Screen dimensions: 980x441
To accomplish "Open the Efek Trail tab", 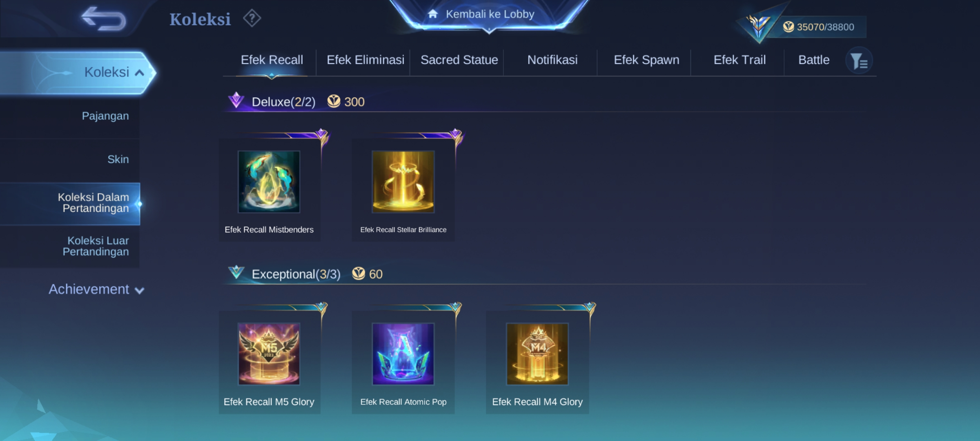I will (739, 60).
